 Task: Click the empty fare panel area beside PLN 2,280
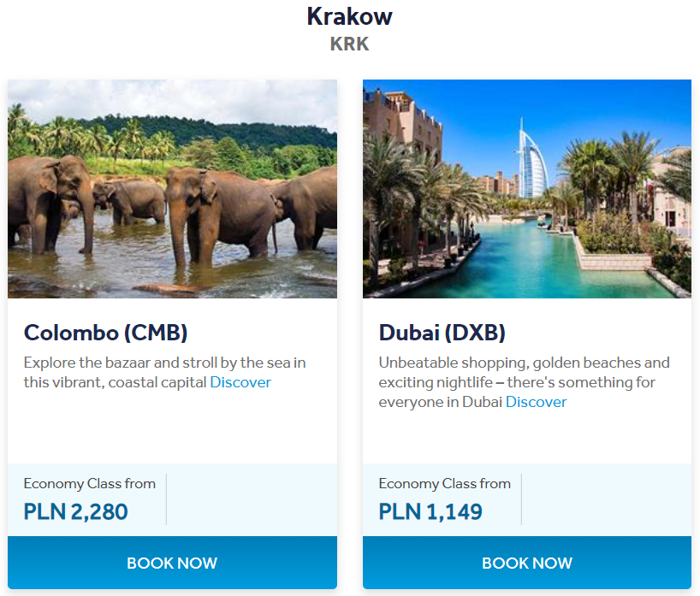tap(252, 499)
